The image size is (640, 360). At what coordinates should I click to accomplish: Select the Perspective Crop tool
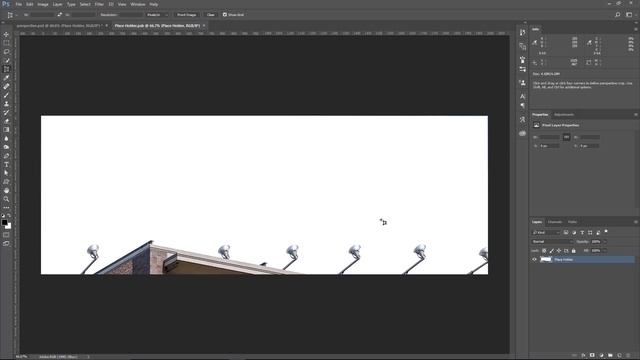pos(6,69)
